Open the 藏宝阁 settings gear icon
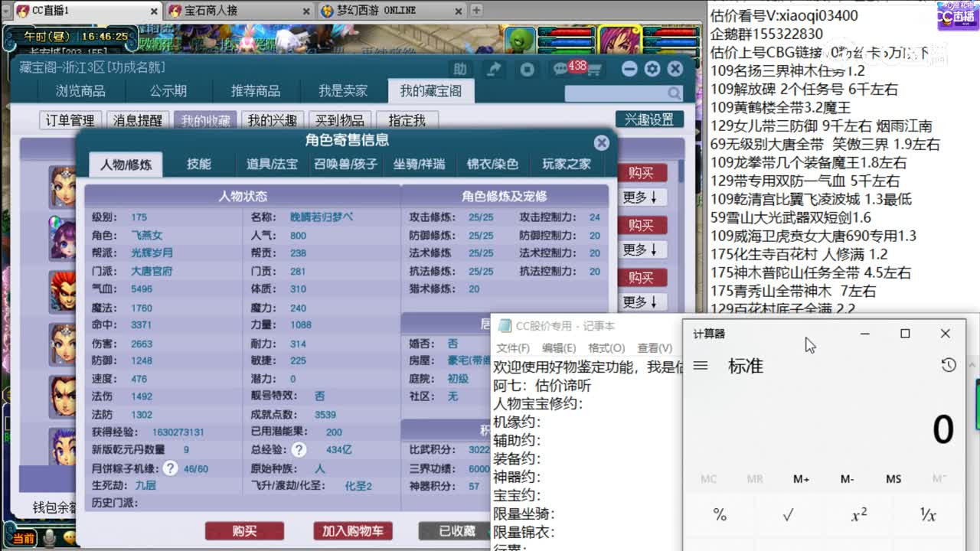Screen dimensions: 980x551 [651, 69]
